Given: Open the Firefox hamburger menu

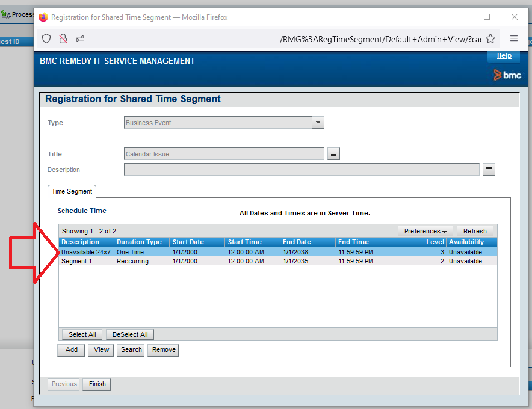Looking at the screenshot, I should tap(514, 38).
